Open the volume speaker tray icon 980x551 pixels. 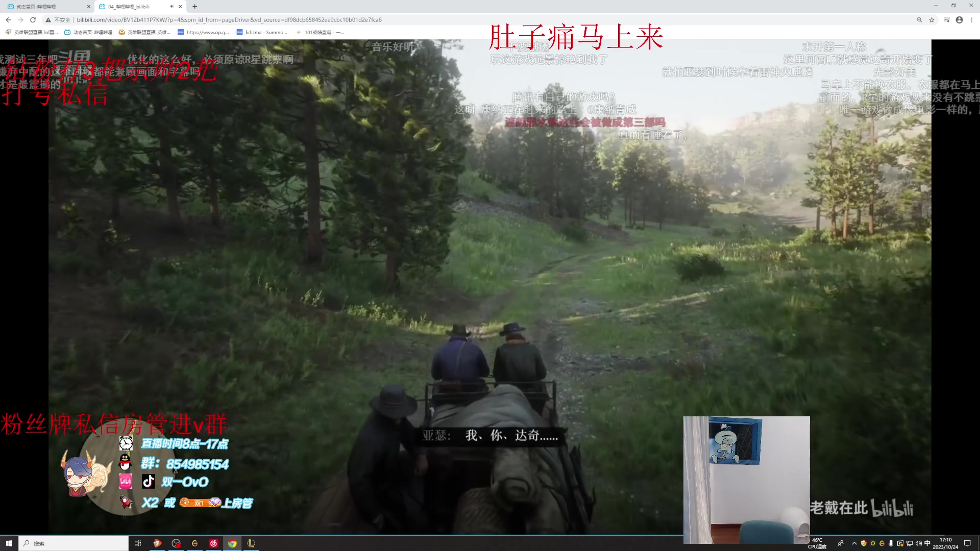pyautogui.click(x=919, y=543)
